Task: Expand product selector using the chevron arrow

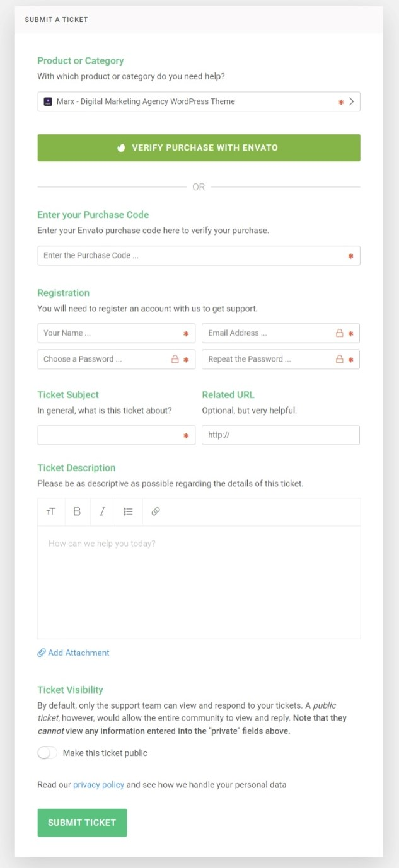Action: coord(352,101)
